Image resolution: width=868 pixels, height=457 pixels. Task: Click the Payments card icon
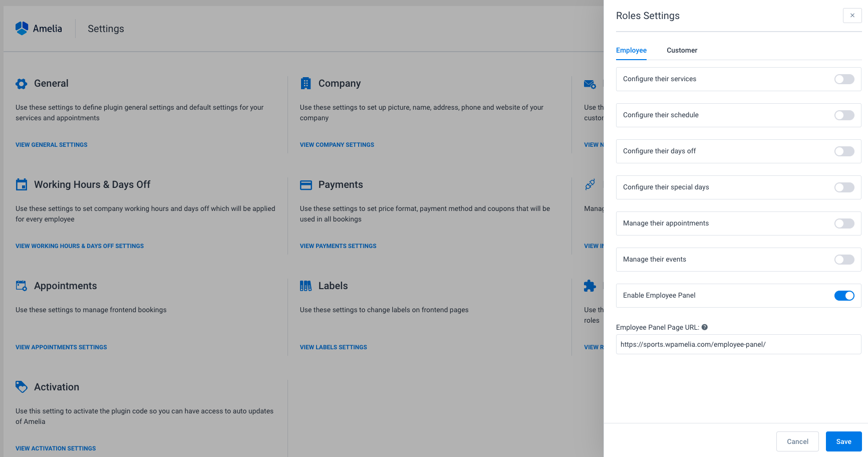click(306, 185)
